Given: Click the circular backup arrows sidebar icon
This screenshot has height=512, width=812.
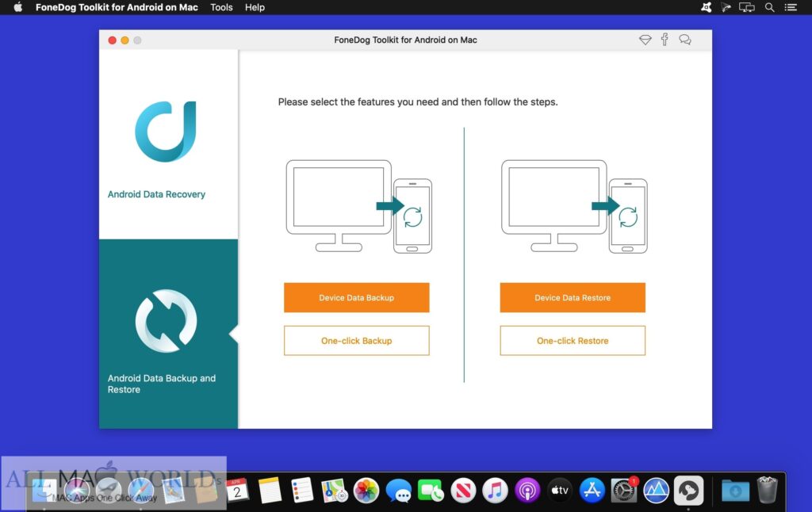Looking at the screenshot, I should 166,321.
